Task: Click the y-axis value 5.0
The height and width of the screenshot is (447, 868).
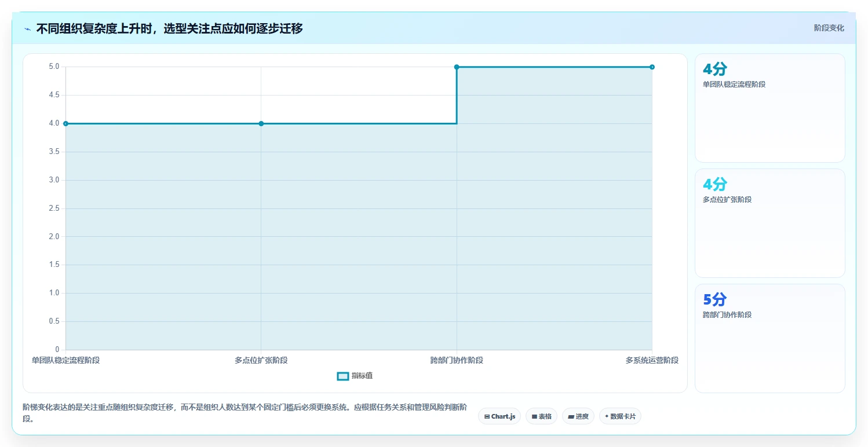Action: click(x=54, y=67)
